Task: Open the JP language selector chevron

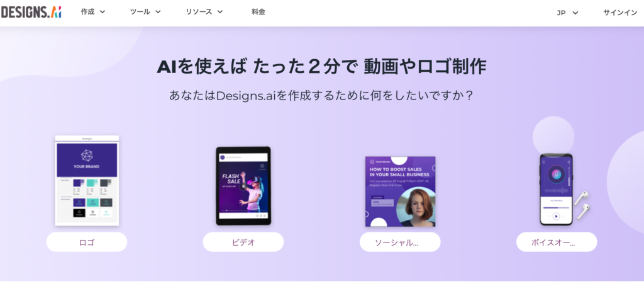Action: coord(575,13)
